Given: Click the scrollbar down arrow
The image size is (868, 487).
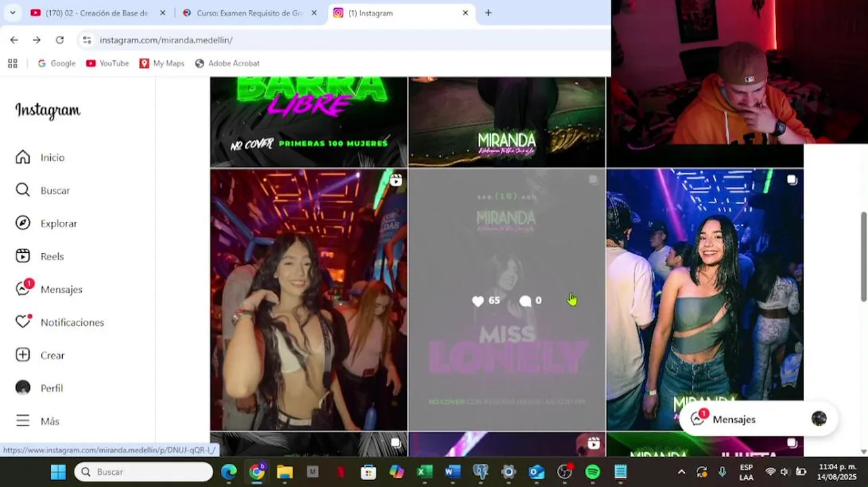Looking at the screenshot, I should [x=863, y=451].
